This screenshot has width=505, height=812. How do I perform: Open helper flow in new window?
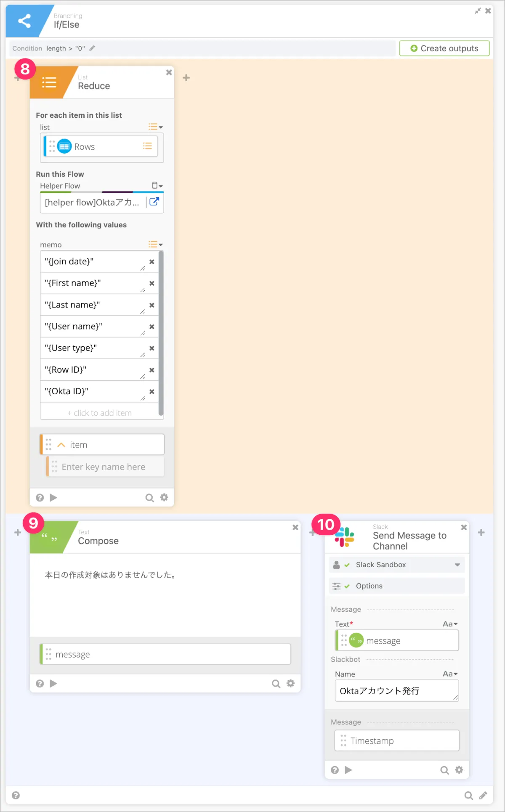point(154,202)
